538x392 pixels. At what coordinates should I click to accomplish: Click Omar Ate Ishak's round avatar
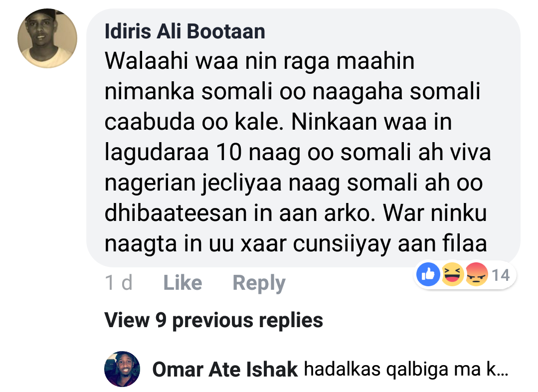(x=122, y=369)
